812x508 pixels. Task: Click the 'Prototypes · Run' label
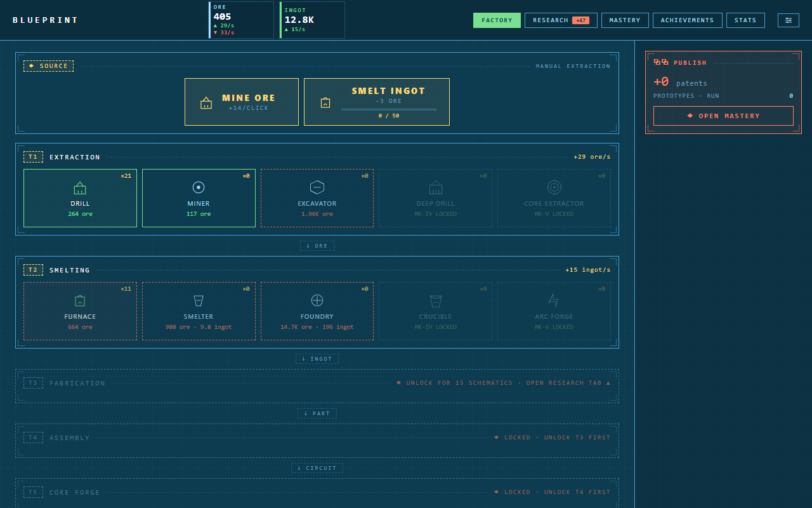686,96
